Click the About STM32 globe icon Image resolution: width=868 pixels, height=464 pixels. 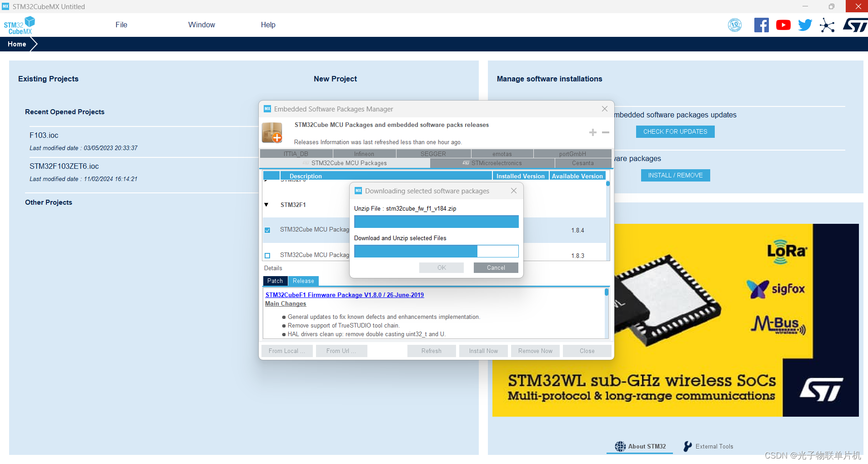620,446
